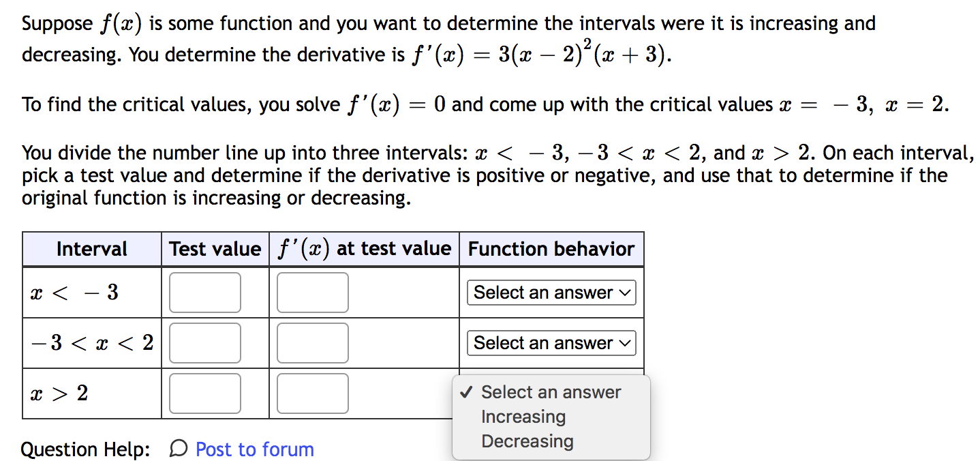The image size is (980, 461).
Task: Open the Post to forum link
Action: pos(254,449)
